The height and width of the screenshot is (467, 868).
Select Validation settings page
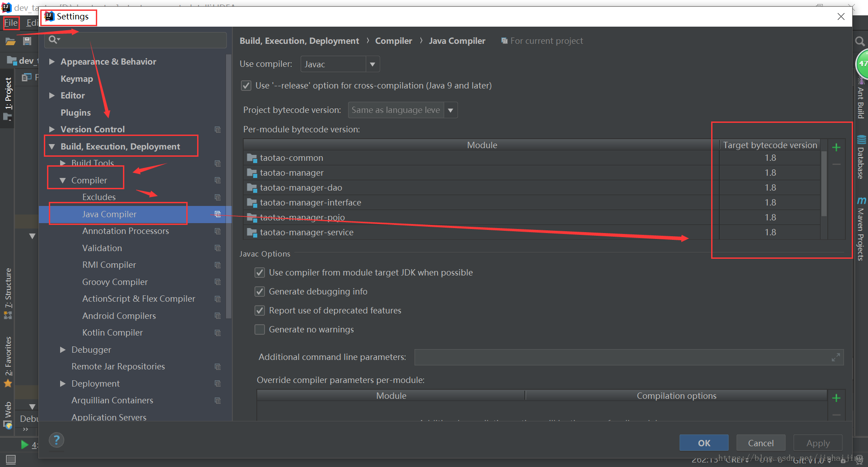102,248
